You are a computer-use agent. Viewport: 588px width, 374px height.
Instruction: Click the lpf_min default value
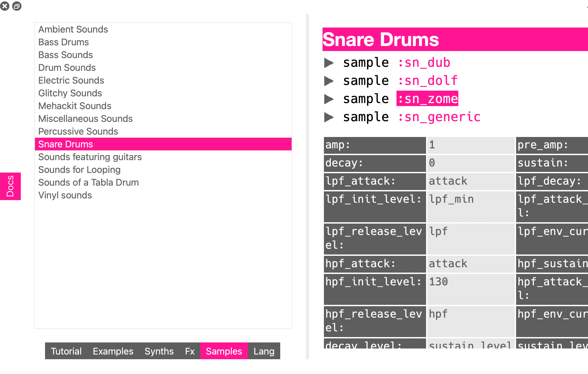471,206
